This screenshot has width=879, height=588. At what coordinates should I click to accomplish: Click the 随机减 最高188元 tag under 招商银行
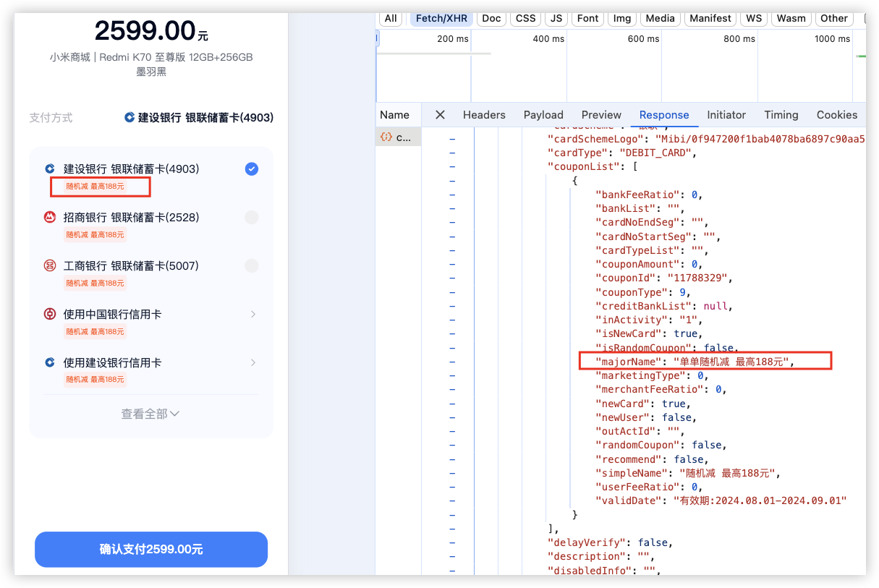point(95,234)
